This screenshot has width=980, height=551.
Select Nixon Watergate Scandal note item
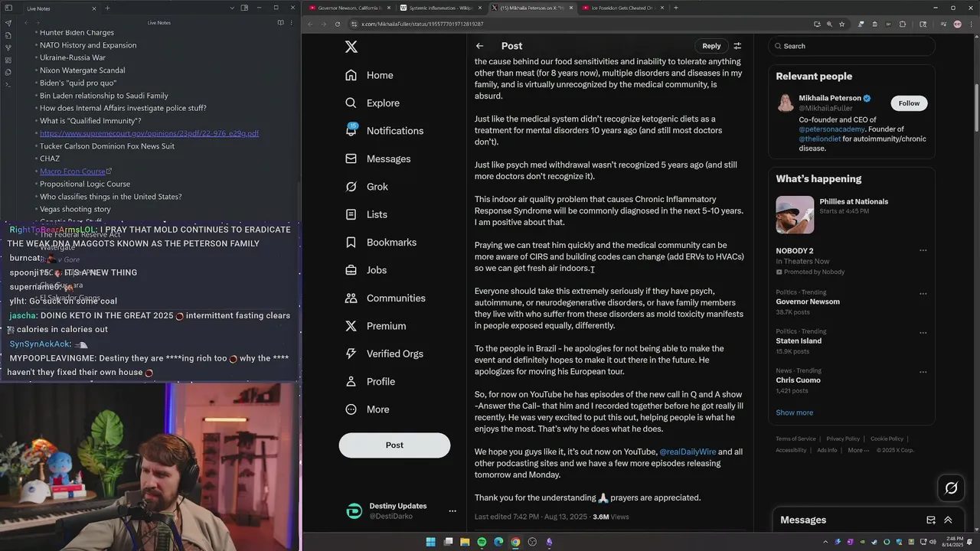tap(82, 70)
